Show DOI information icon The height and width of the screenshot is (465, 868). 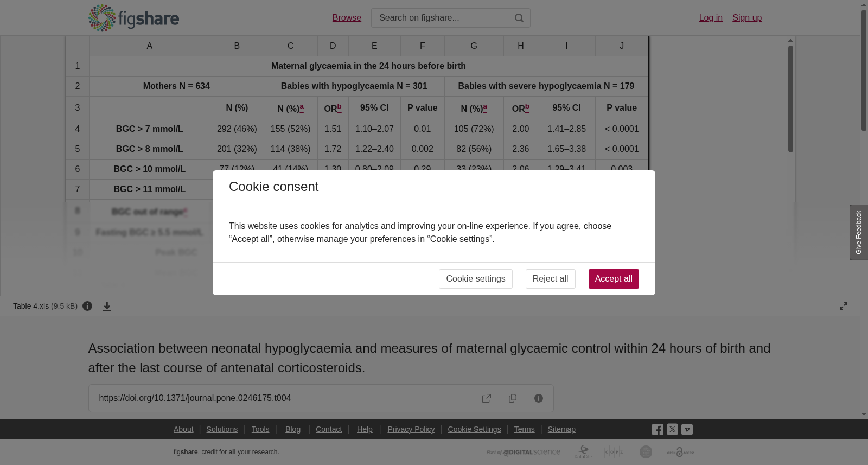tap(539, 398)
